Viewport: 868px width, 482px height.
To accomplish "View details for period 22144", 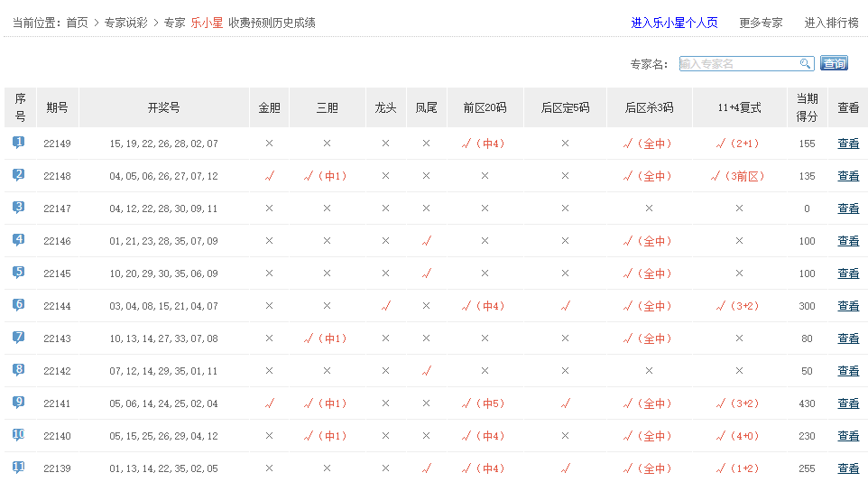I will point(848,306).
